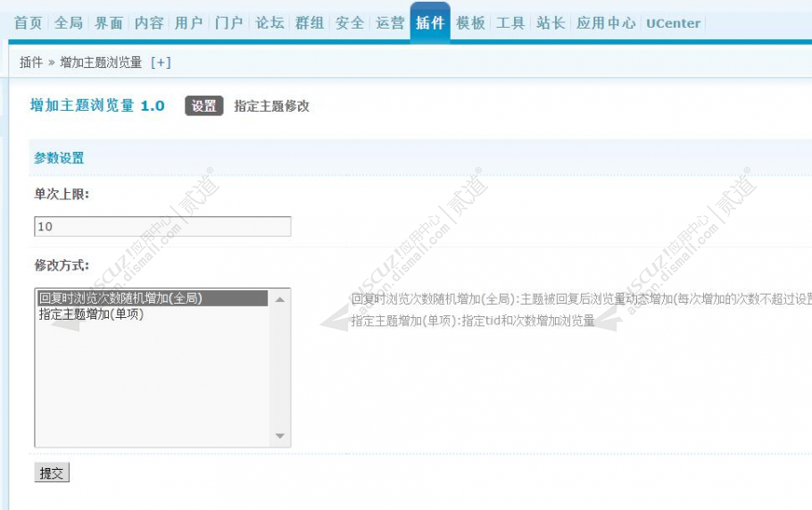The image size is (812, 510).
Task: Focus the 单次上限 input field
Action: [x=162, y=227]
